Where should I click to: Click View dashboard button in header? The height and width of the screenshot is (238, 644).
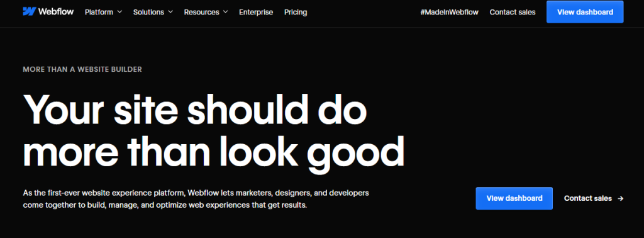585,12
